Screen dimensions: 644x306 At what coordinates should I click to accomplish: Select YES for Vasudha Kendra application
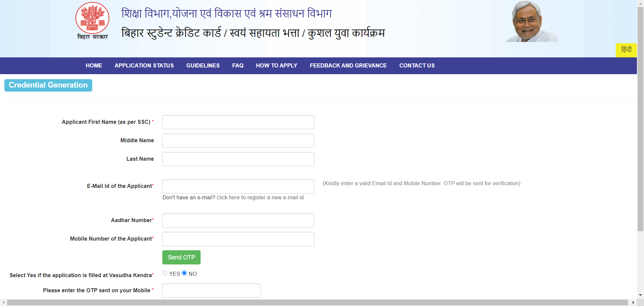pos(165,273)
